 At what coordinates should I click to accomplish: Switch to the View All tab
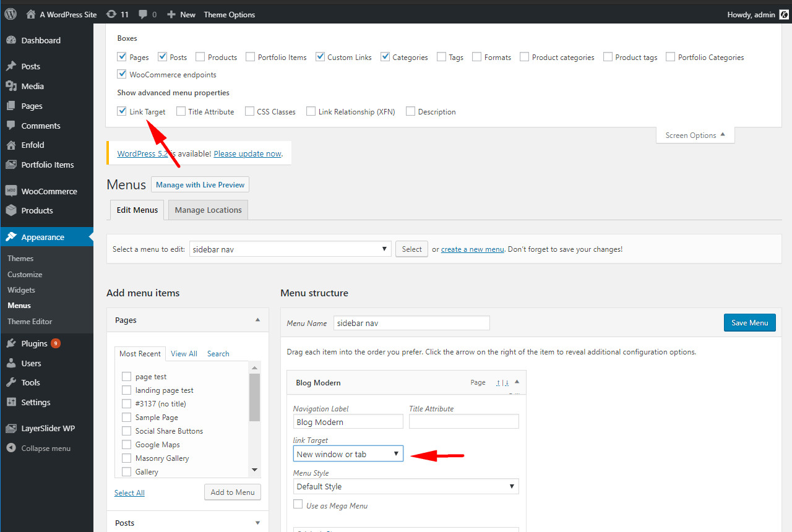(x=184, y=354)
